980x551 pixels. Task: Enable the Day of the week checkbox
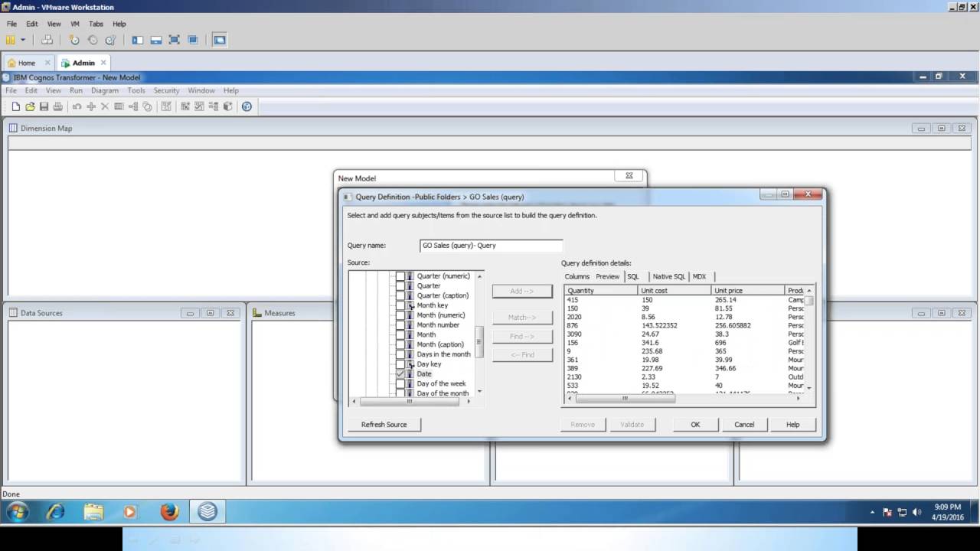400,384
